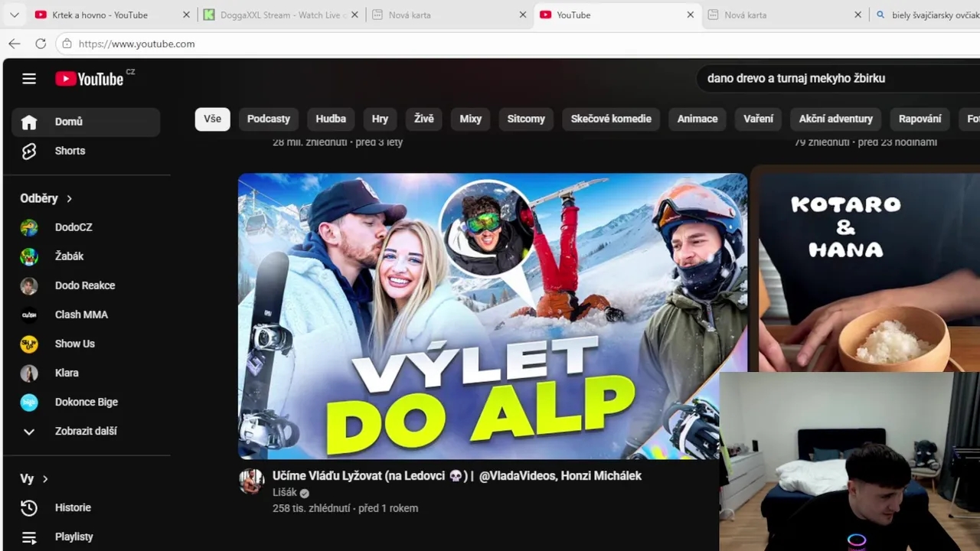This screenshot has height=551, width=980.
Task: Expand Zobrazit další subscriptions
Action: pyautogui.click(x=86, y=431)
